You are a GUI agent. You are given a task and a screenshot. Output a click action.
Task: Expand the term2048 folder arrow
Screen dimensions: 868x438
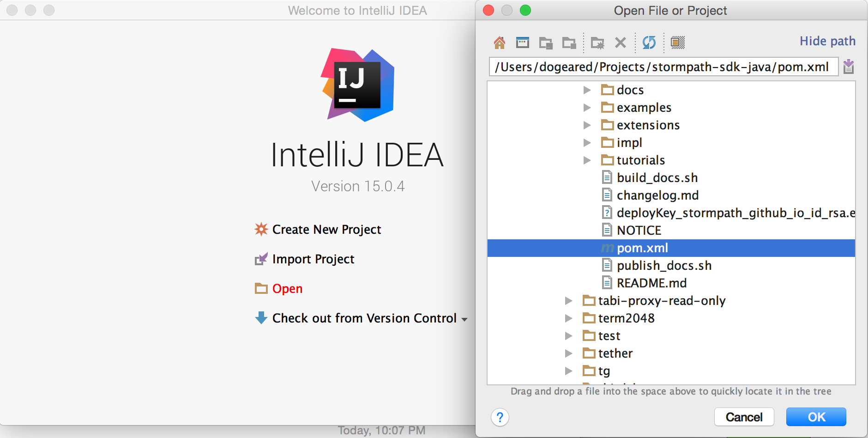pos(569,318)
